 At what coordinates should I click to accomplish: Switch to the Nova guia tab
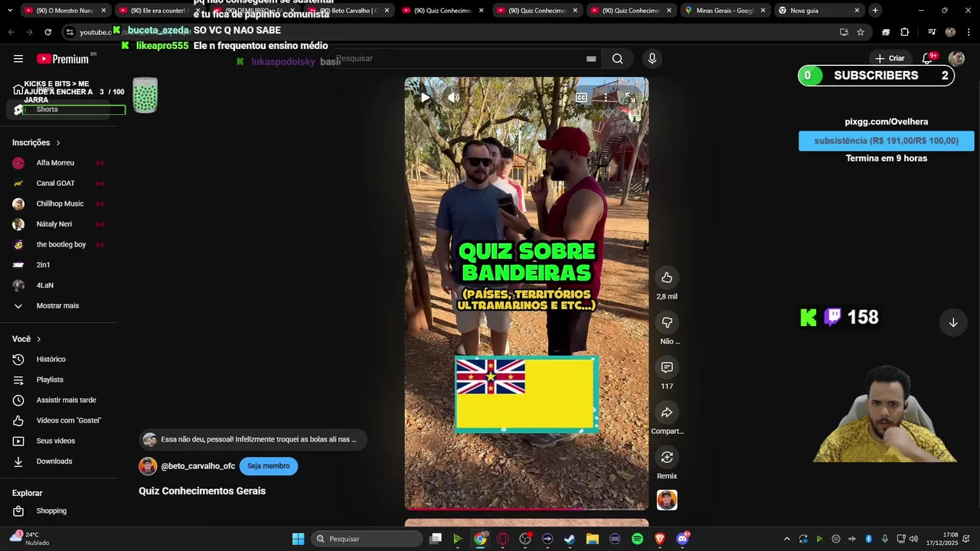[818, 11]
